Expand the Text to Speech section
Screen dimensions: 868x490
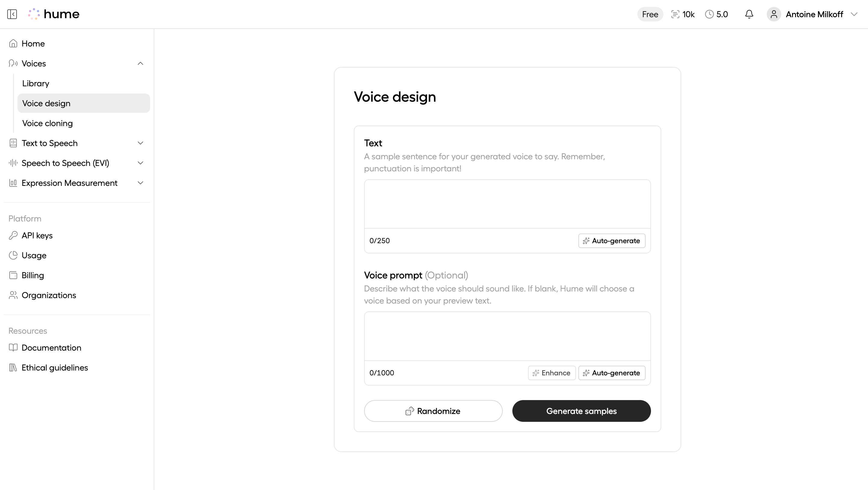140,143
